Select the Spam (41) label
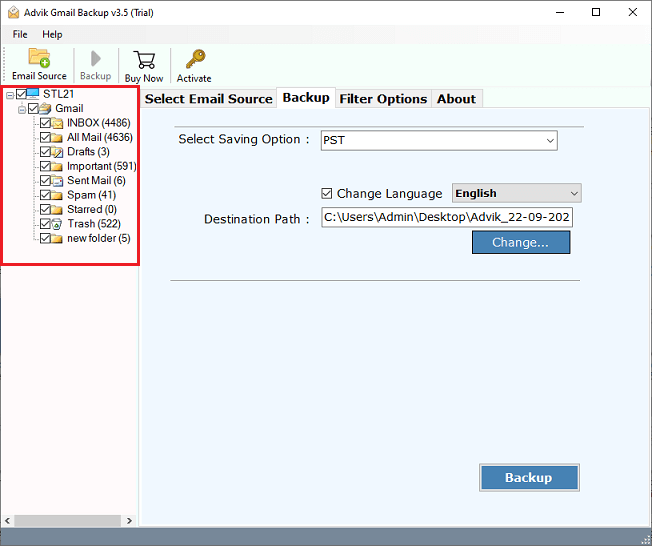The width and height of the screenshot is (652, 546). 91,195
